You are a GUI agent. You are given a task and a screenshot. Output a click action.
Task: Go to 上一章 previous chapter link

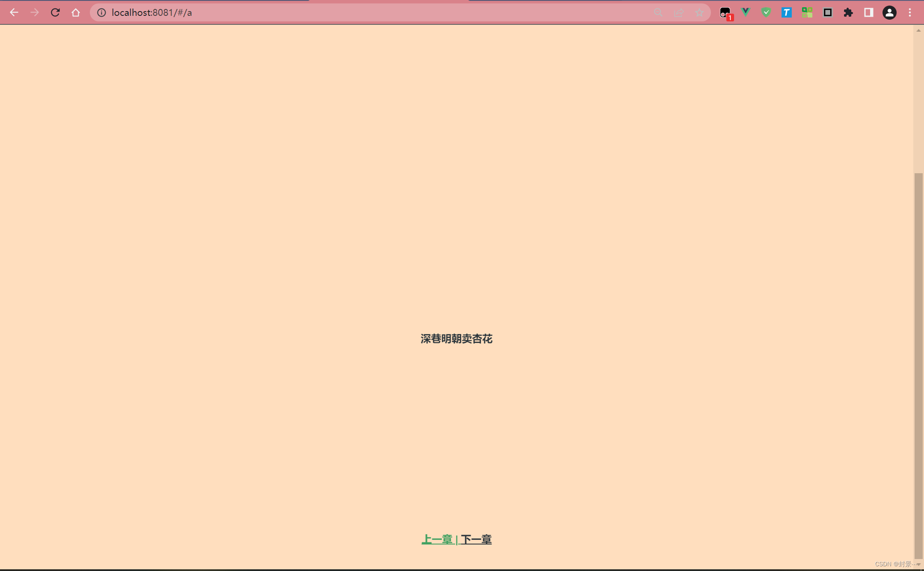(437, 539)
